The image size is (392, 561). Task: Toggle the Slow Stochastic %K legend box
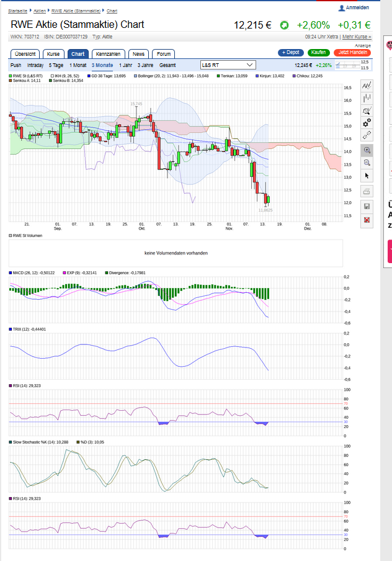(x=11, y=442)
